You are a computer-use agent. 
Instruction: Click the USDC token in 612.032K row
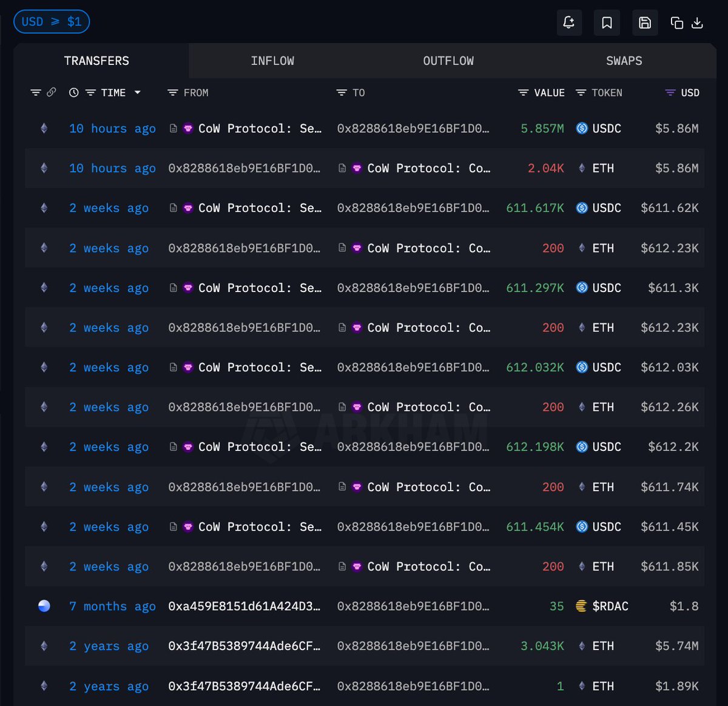tap(598, 367)
